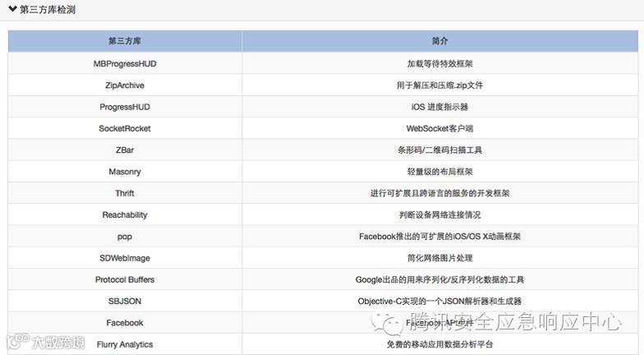Click the 简介 column header
This screenshot has height=355, width=644.
pyautogui.click(x=440, y=41)
